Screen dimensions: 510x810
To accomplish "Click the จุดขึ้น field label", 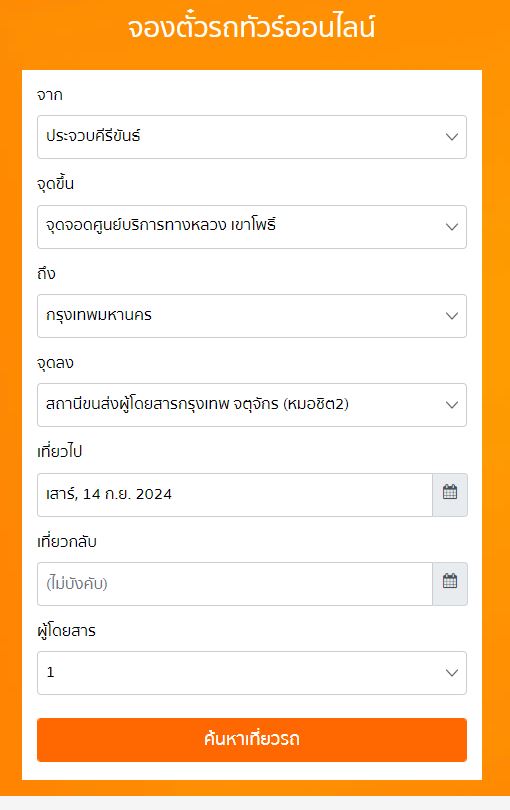I will [55, 183].
